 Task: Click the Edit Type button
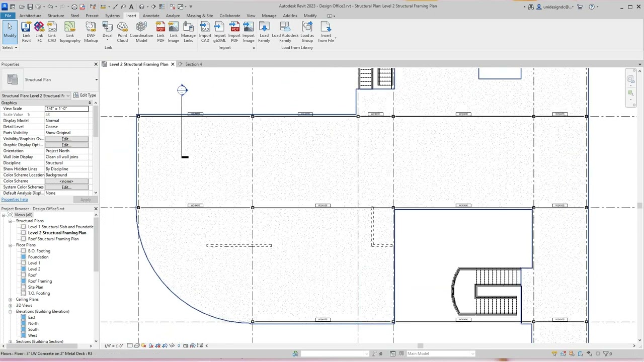85,96
